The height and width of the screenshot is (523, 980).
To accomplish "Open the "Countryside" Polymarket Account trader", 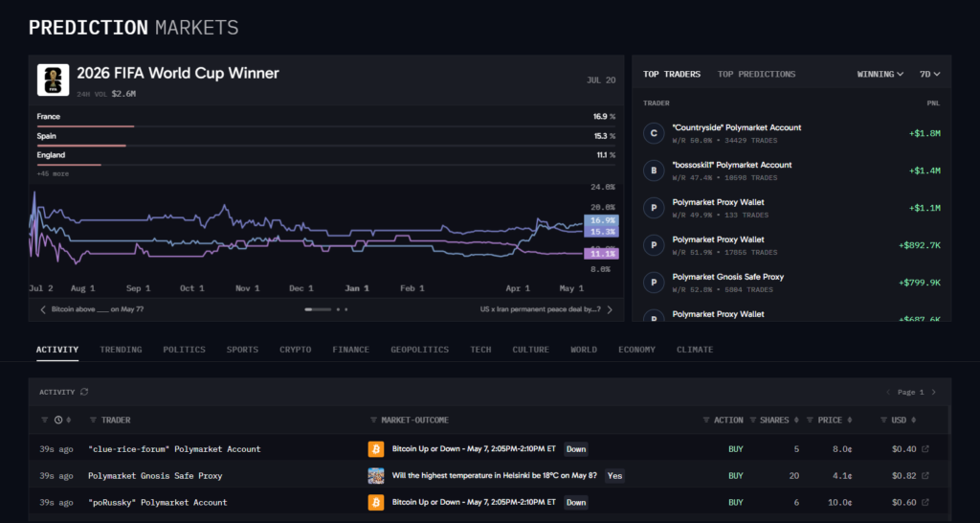I will (736, 127).
